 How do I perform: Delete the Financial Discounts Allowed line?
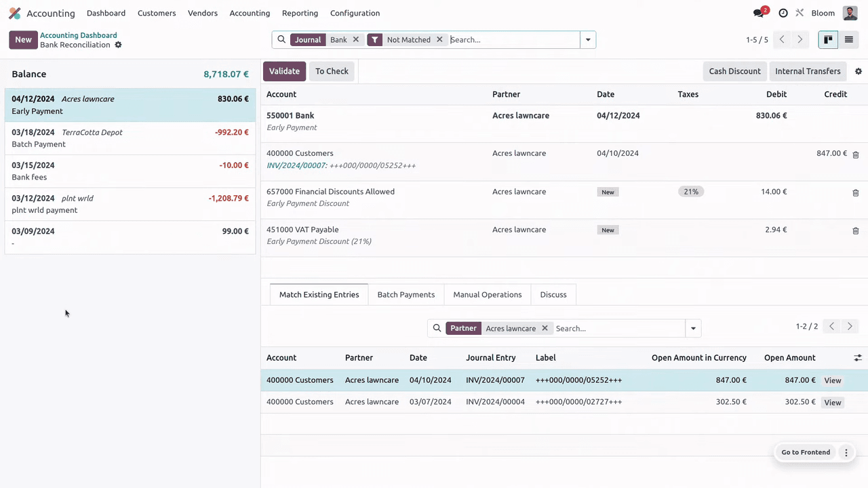coord(855,192)
